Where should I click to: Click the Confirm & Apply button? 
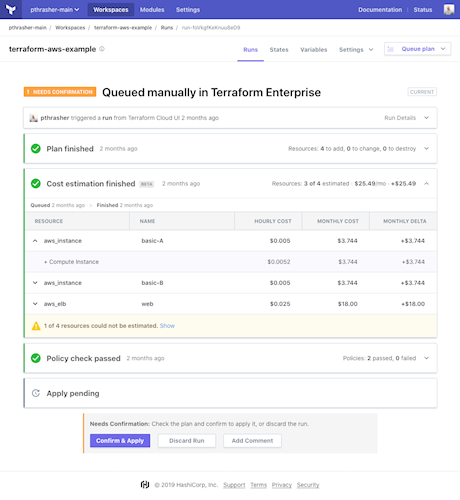coord(120,441)
